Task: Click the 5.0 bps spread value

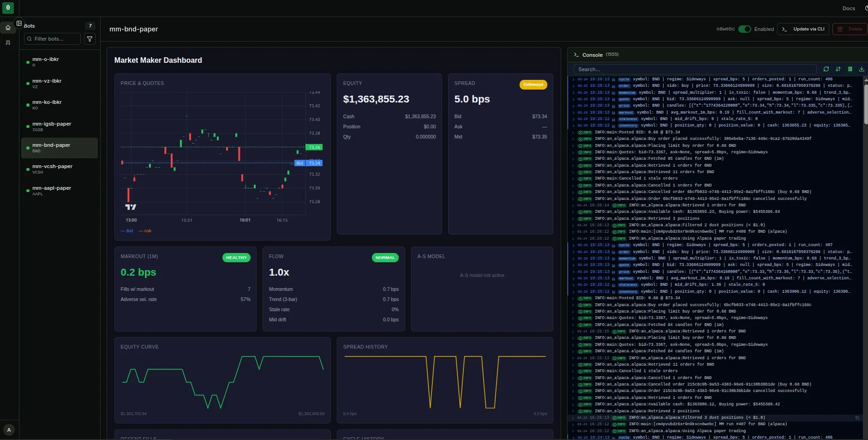Action: 472,99
